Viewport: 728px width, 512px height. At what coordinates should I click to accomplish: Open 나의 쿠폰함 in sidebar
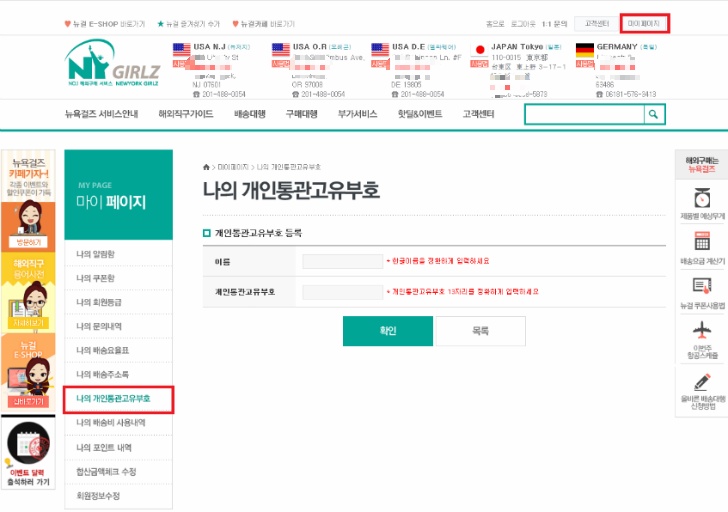(x=118, y=279)
